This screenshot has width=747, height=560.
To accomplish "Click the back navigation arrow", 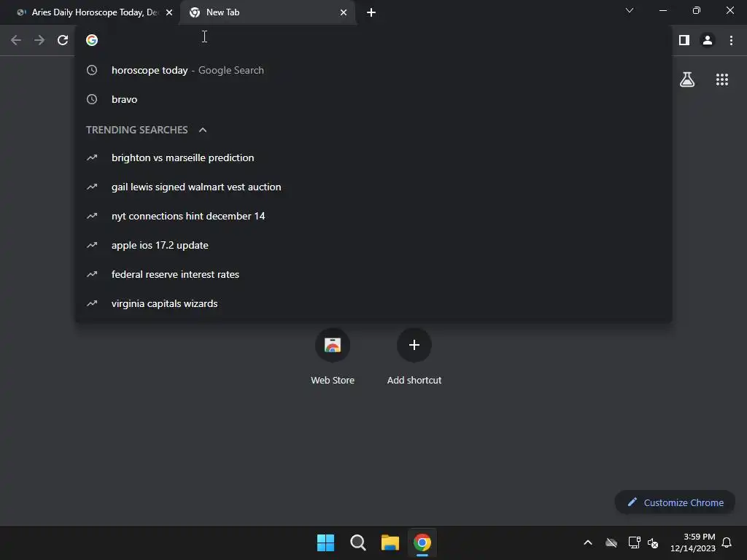I will [16, 41].
